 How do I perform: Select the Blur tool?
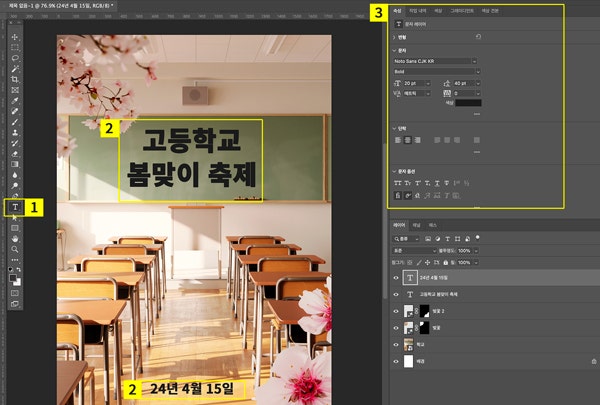click(x=15, y=175)
